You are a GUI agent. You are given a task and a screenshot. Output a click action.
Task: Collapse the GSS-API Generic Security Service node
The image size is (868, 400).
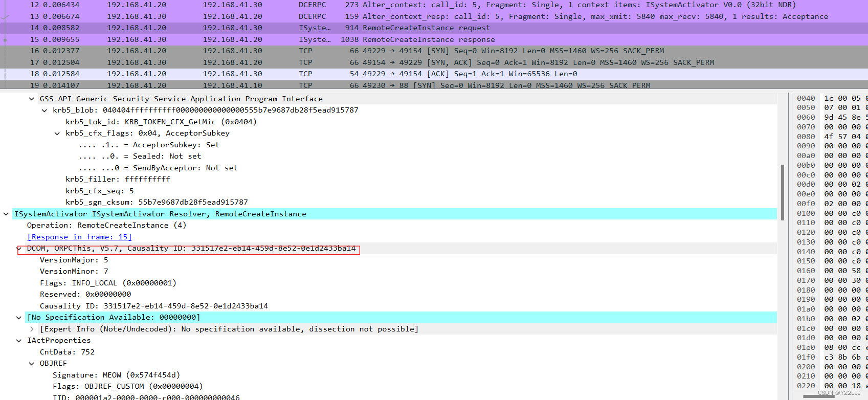click(31, 99)
